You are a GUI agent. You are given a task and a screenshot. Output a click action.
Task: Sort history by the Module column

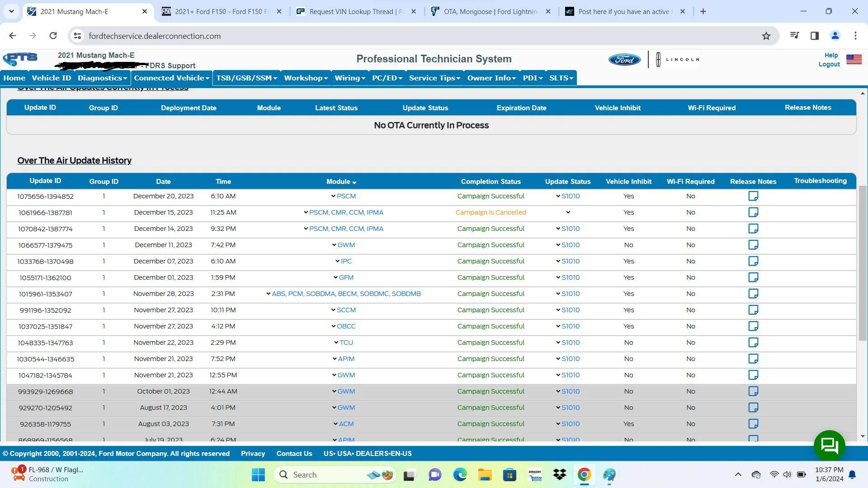tap(341, 182)
